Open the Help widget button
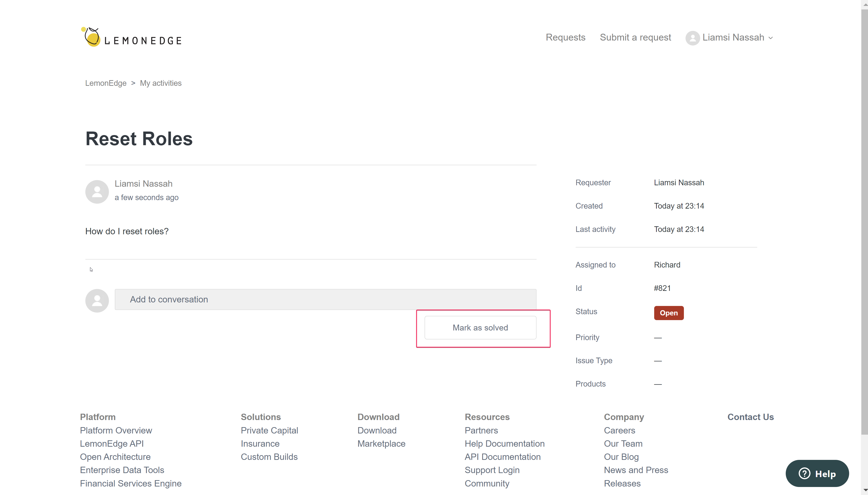 tap(817, 473)
